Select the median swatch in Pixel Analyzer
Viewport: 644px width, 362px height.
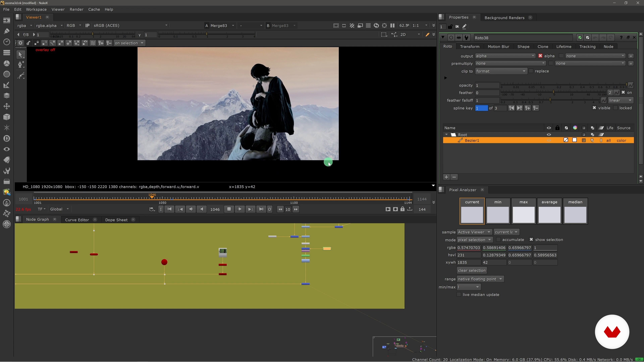(575, 211)
